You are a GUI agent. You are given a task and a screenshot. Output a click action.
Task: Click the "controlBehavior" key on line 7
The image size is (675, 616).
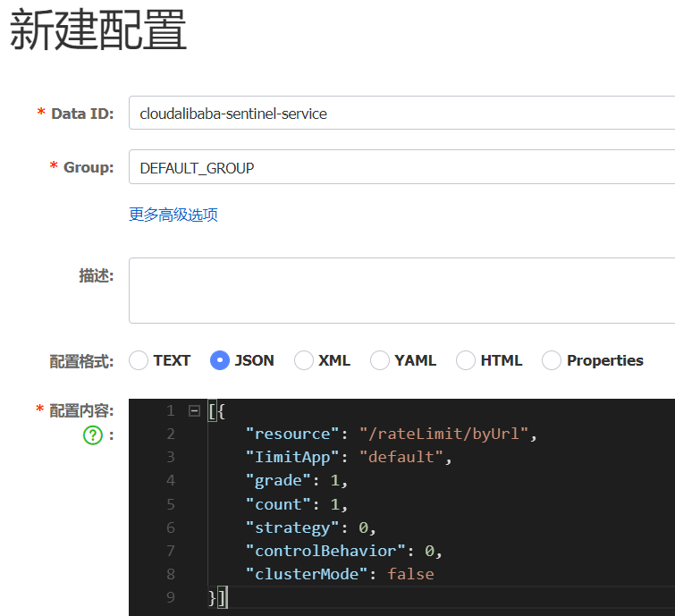pos(325,551)
